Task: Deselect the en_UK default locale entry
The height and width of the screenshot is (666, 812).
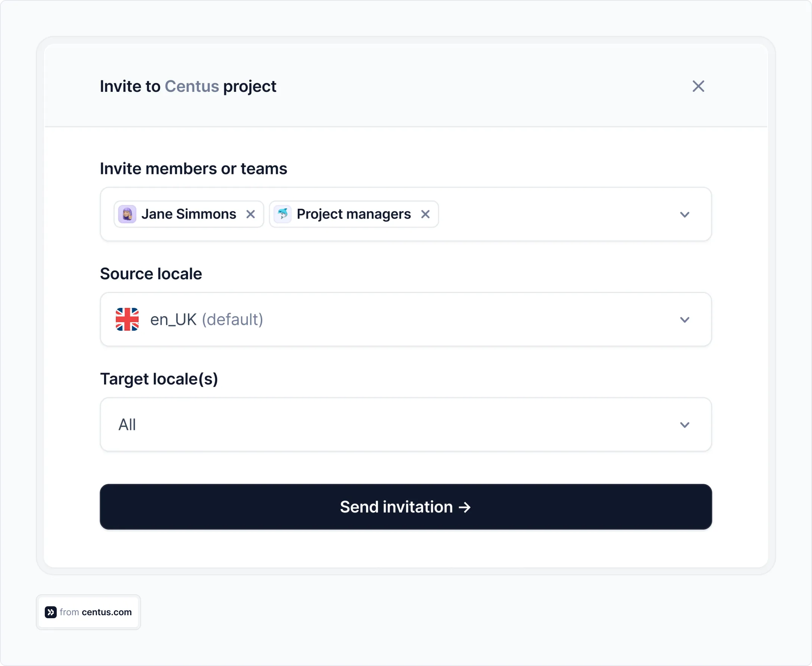Action: (x=207, y=319)
